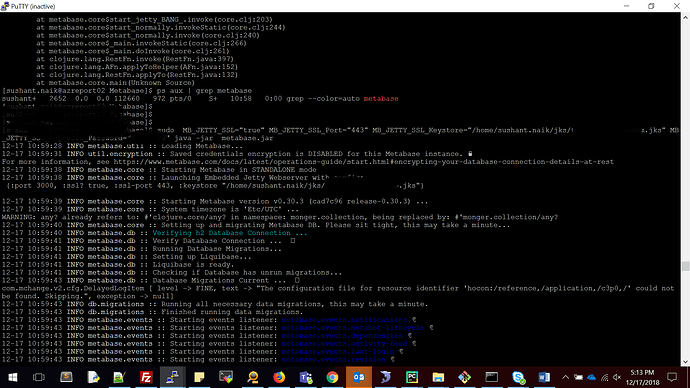Open the MySQL Workbench dolphin icon
690x388 pixels.
(x=385, y=377)
